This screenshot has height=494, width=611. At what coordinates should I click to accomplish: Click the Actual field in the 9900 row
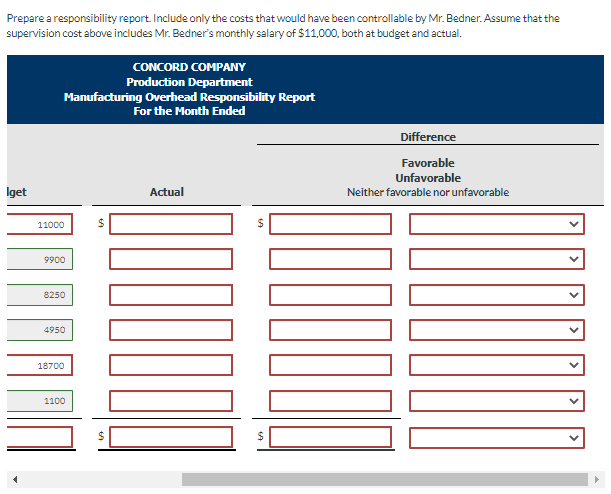coord(171,259)
